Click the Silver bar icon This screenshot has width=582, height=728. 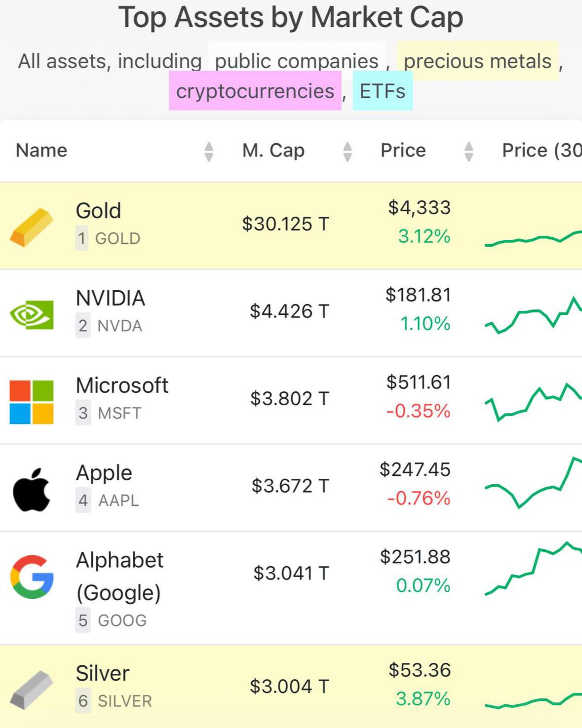coord(32,689)
